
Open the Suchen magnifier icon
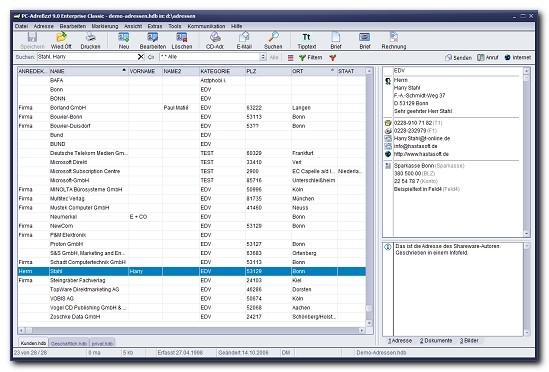click(273, 37)
